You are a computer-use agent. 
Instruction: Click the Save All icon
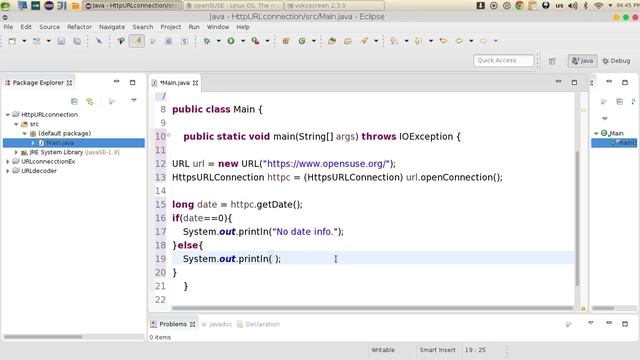77,41
